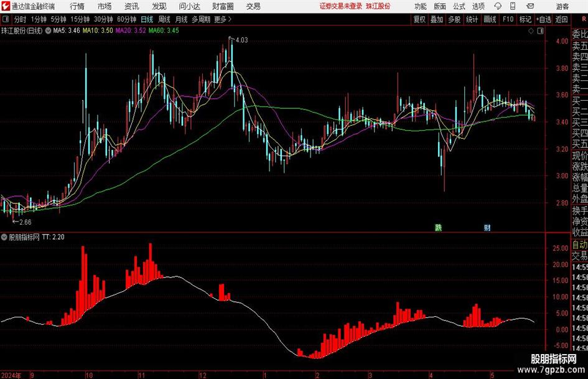Viewport: 588px width, 379px height.
Task: Click the MA20: 3.52 label
Action: click(131, 30)
